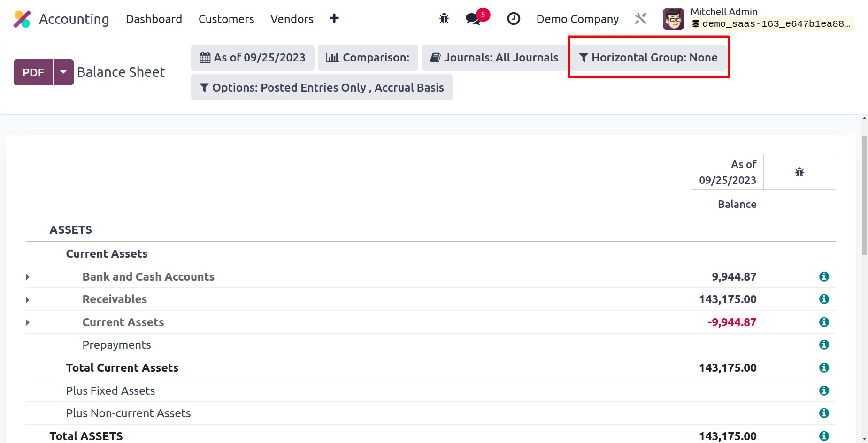Click the wrench and screwdriver tools icon
Image resolution: width=868 pixels, height=443 pixels.
point(641,19)
